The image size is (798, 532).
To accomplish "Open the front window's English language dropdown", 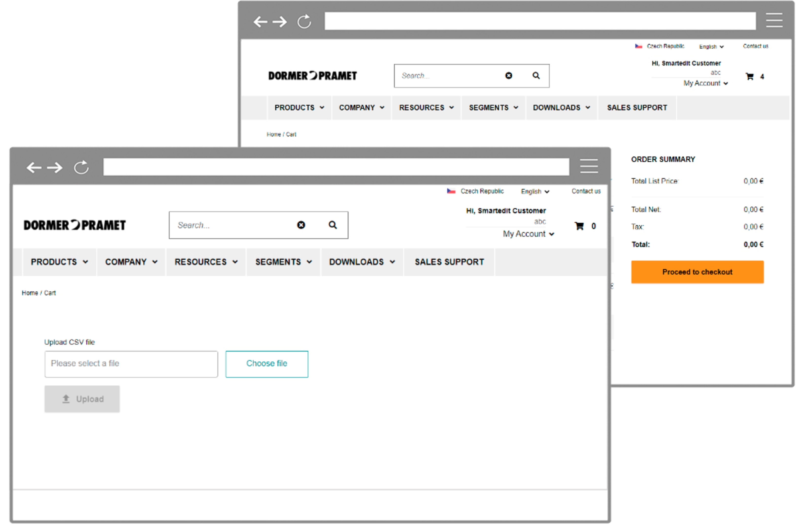I will tap(535, 191).
